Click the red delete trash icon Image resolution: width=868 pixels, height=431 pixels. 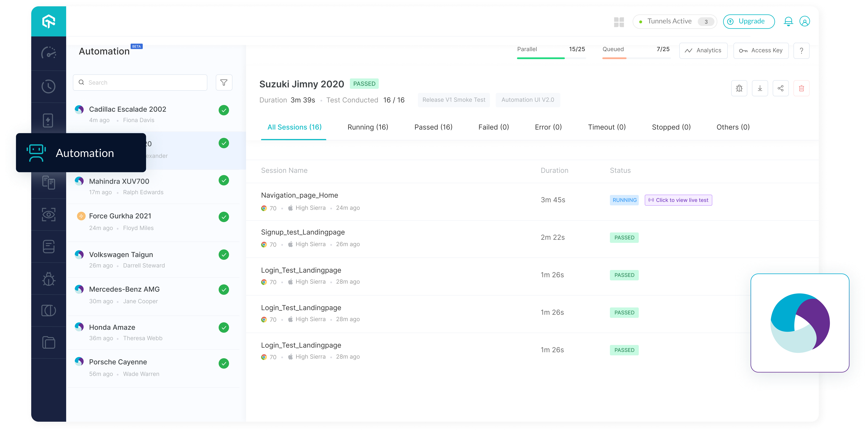801,88
